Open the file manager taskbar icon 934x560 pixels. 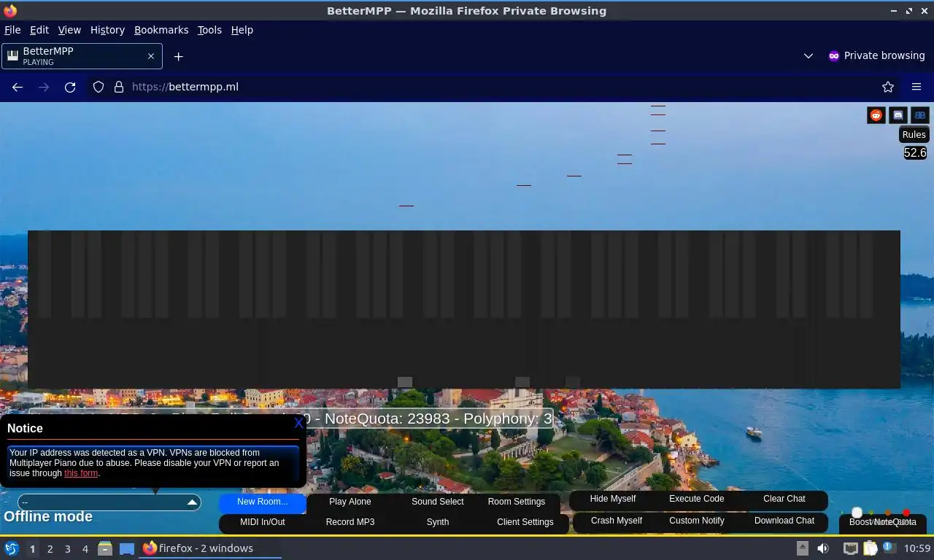click(105, 548)
